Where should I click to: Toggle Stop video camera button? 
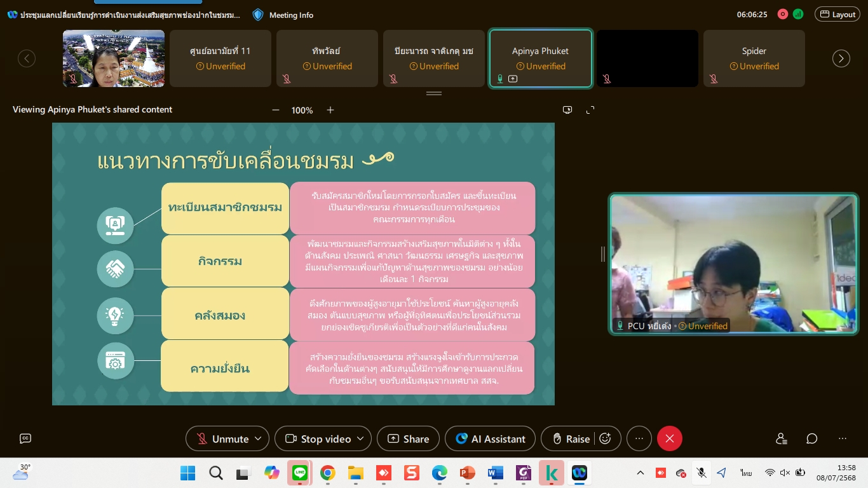(x=319, y=438)
